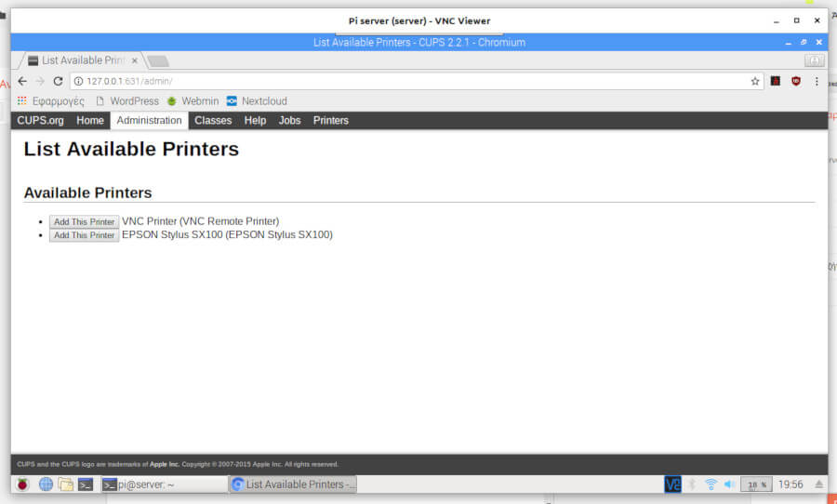
Task: Launch the terminal from the taskbar
Action: pyautogui.click(x=86, y=484)
